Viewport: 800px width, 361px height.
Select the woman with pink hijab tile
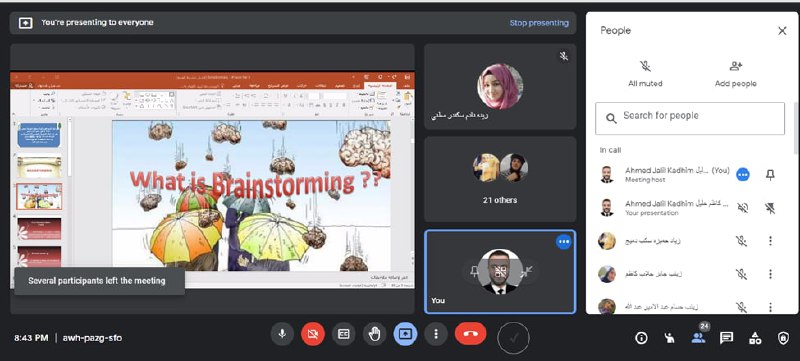(500, 86)
